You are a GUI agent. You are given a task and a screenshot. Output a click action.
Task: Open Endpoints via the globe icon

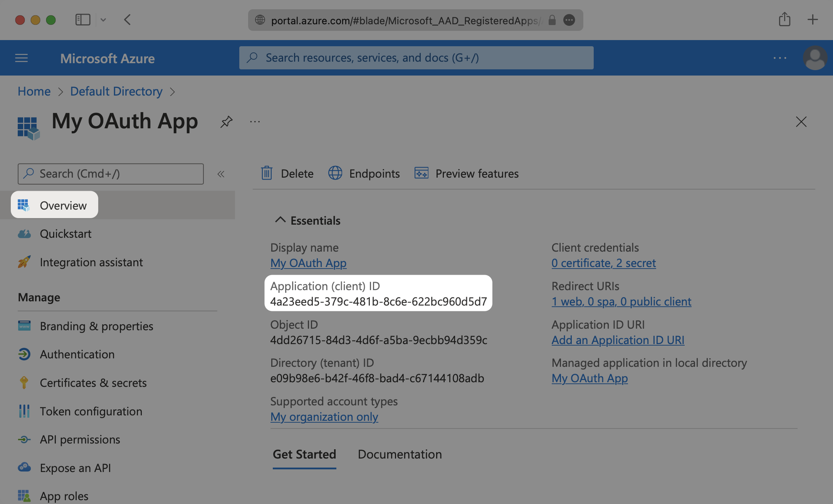[335, 173]
